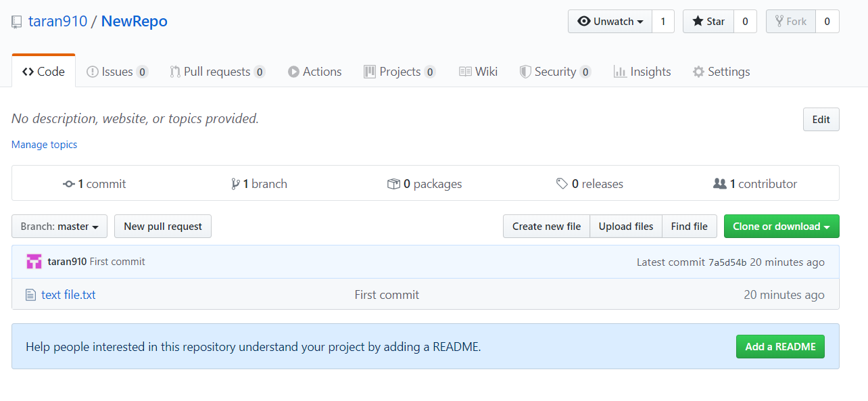
Task: Open the Settings tab
Action: [x=721, y=72]
